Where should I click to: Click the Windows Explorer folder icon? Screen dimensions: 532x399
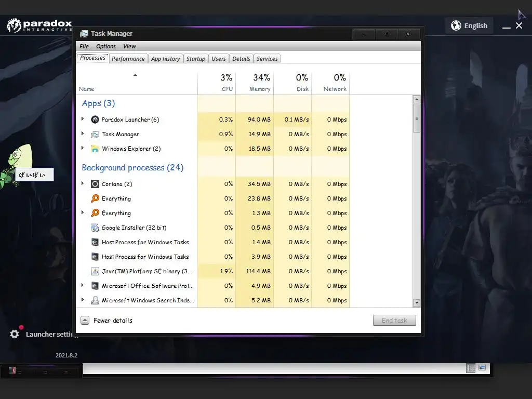coord(95,149)
